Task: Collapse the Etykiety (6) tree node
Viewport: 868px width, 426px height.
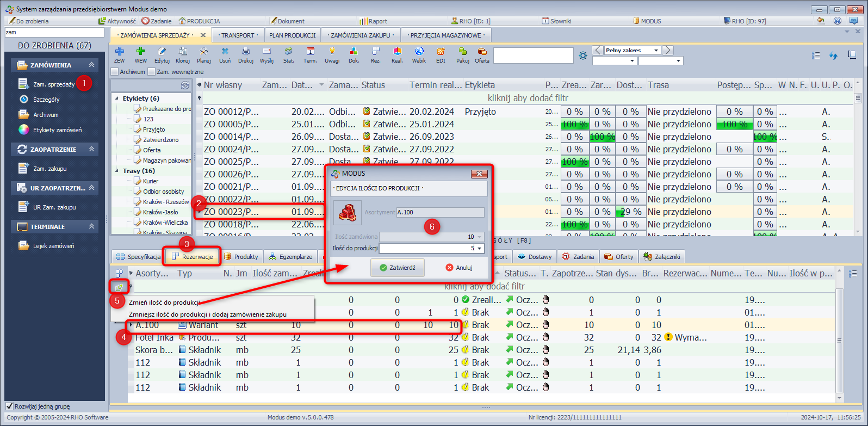Action: click(x=117, y=98)
